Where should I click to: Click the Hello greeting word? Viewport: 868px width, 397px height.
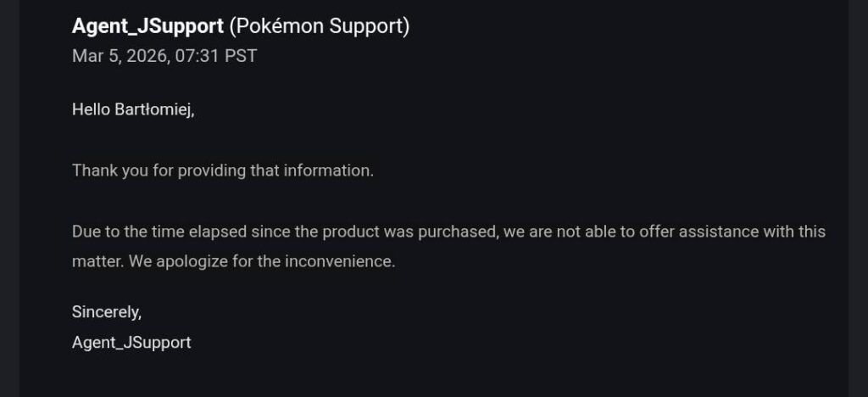[x=91, y=109]
